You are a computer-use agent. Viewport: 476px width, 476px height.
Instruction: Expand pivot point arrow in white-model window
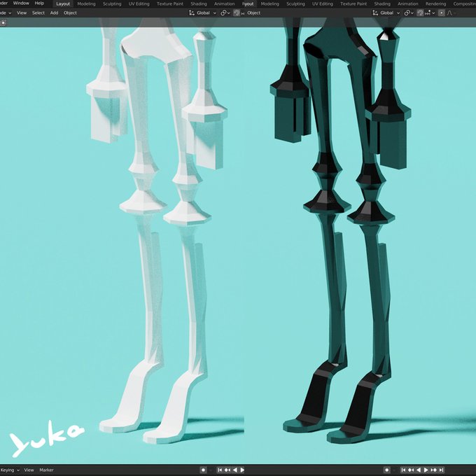point(229,13)
